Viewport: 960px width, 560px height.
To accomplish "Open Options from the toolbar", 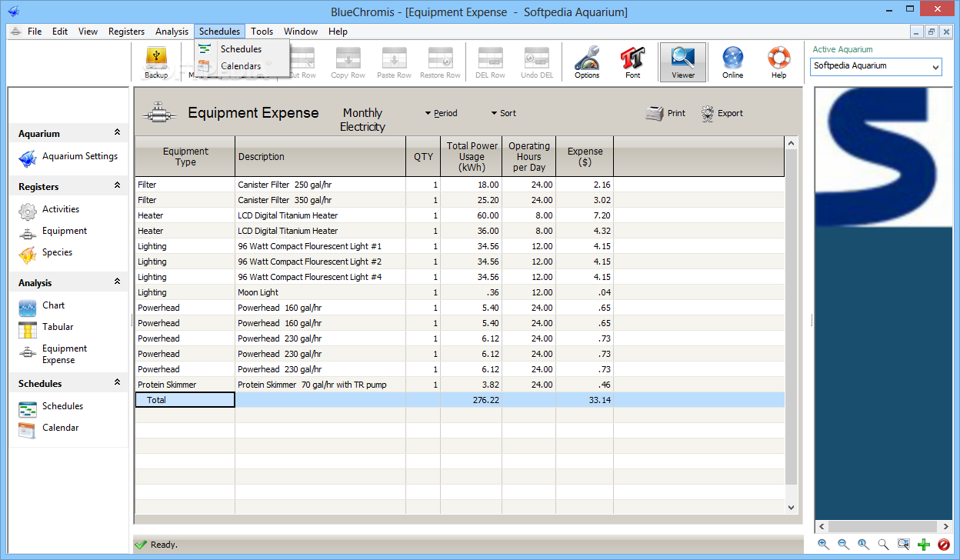I will (x=587, y=62).
